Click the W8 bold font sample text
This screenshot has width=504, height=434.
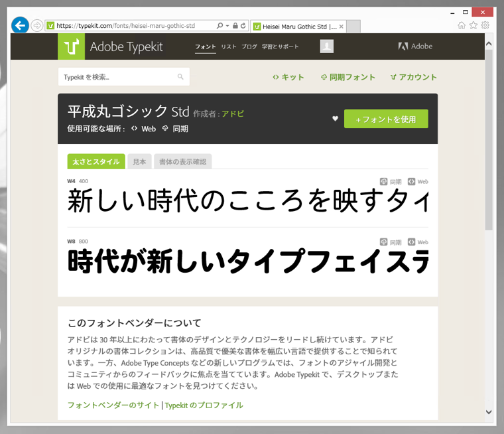248,261
